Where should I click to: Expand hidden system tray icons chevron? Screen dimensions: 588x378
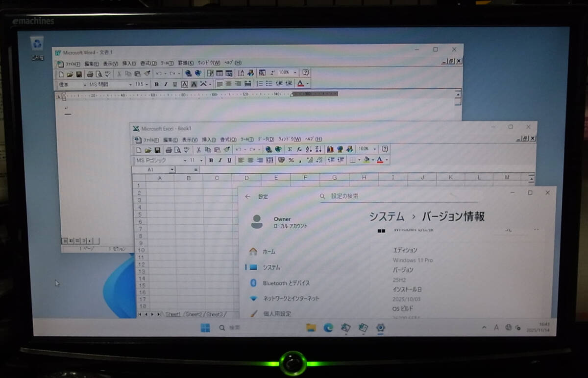pos(484,328)
